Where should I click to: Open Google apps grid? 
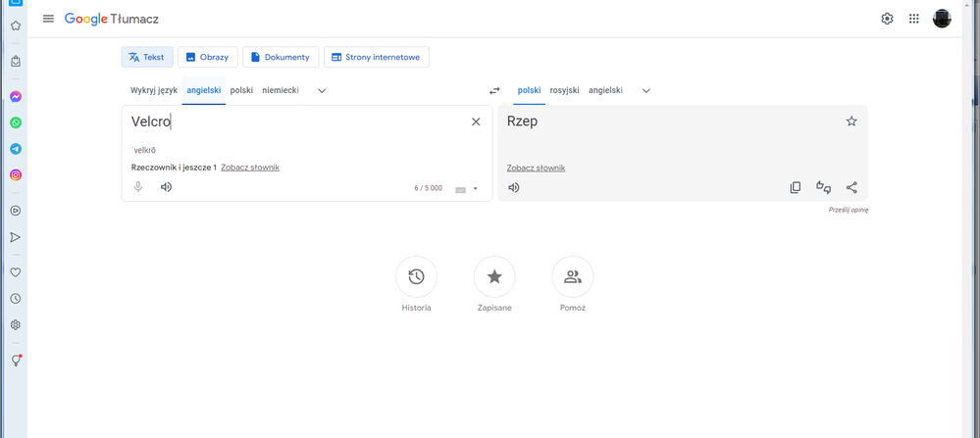tap(914, 19)
